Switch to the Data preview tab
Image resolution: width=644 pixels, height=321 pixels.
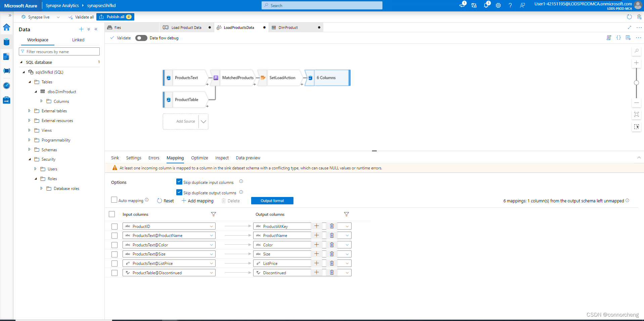248,158
